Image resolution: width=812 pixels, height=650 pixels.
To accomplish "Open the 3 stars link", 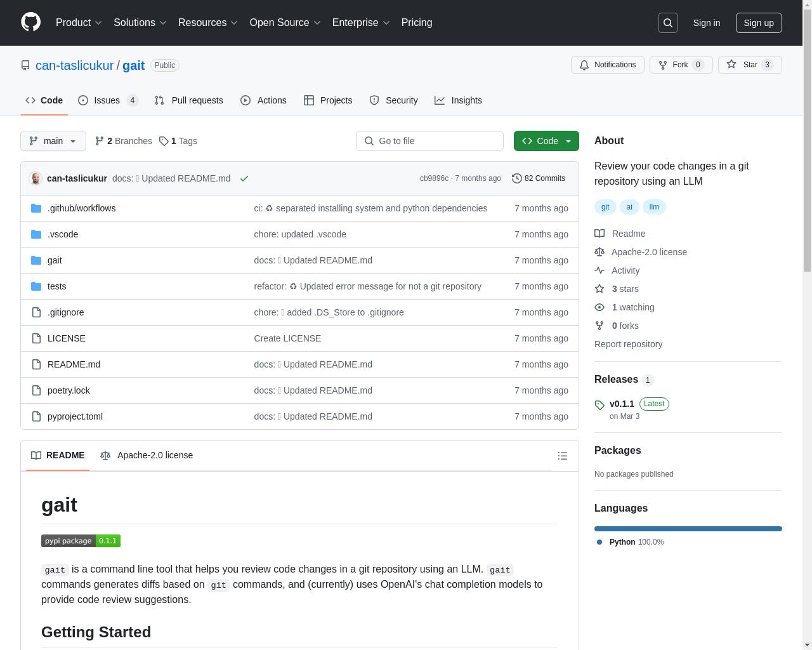I will [x=617, y=289].
